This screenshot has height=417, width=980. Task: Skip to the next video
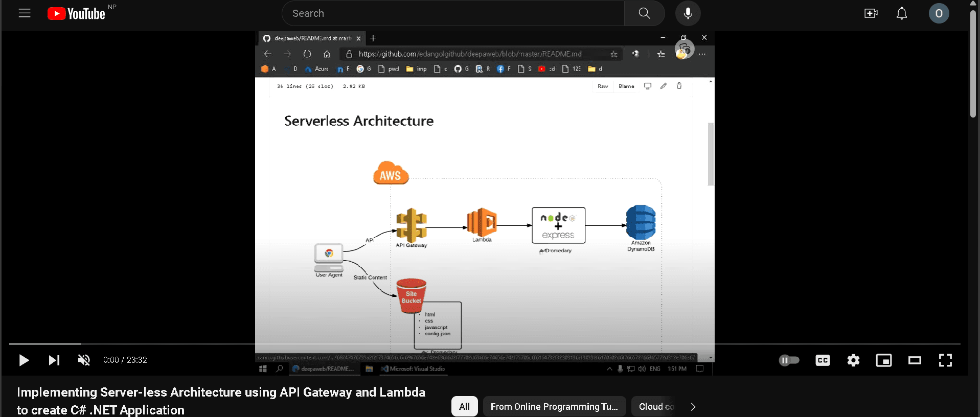pos(54,360)
